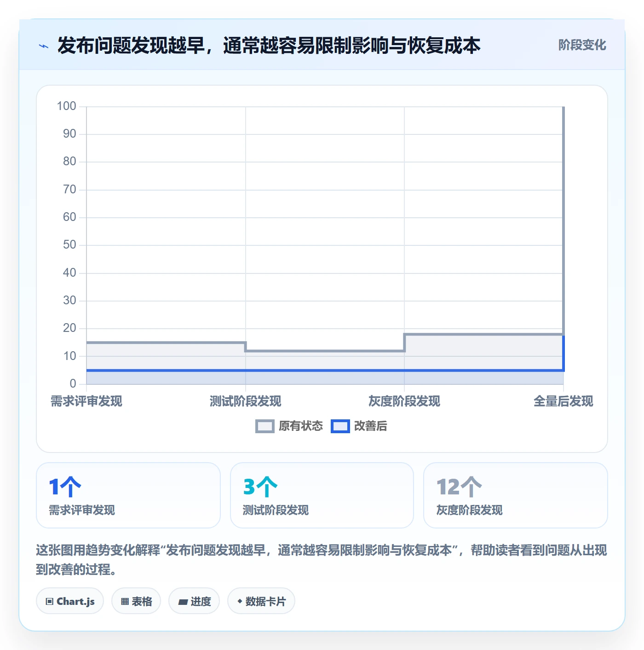Screen dimensions: 644x650
Task: Select the 表格 tag chip
Action: [136, 601]
